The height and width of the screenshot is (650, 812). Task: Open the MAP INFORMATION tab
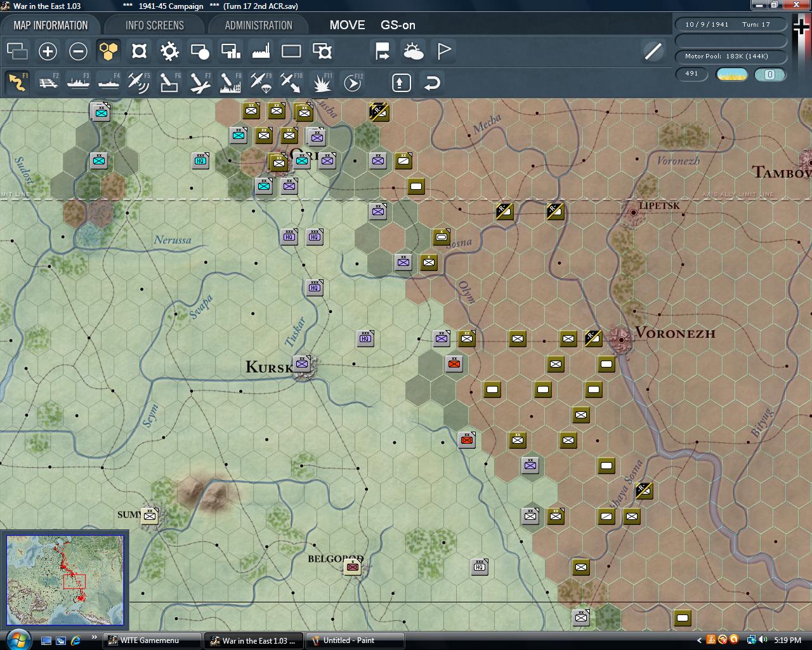pos(51,25)
